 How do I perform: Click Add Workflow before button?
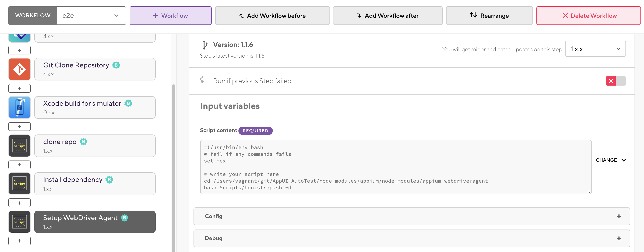(272, 16)
